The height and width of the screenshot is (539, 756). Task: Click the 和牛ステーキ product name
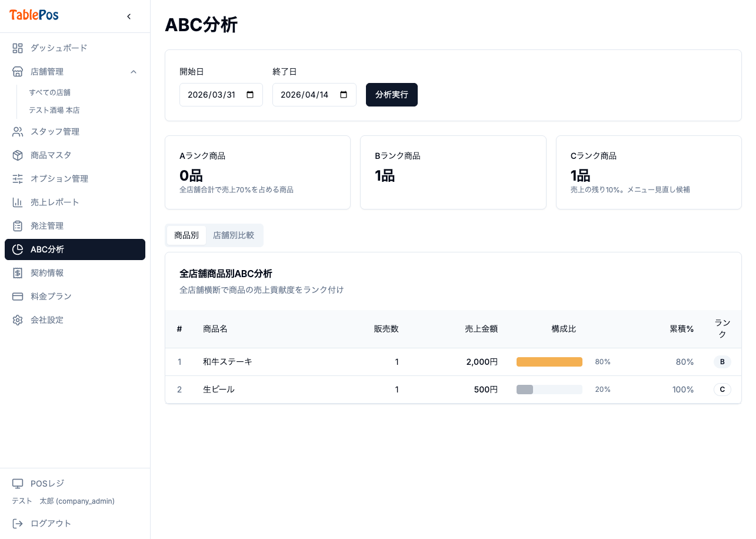(228, 362)
